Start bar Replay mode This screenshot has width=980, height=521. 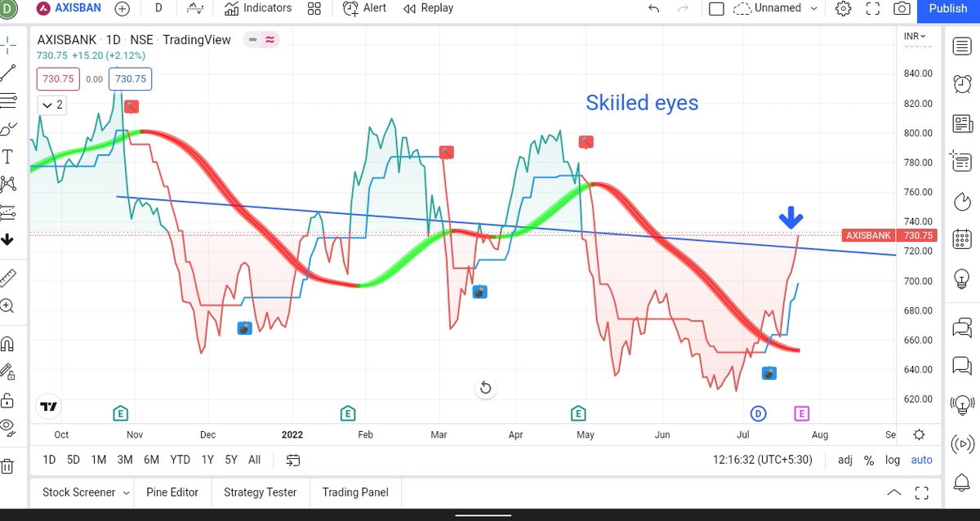coord(429,8)
